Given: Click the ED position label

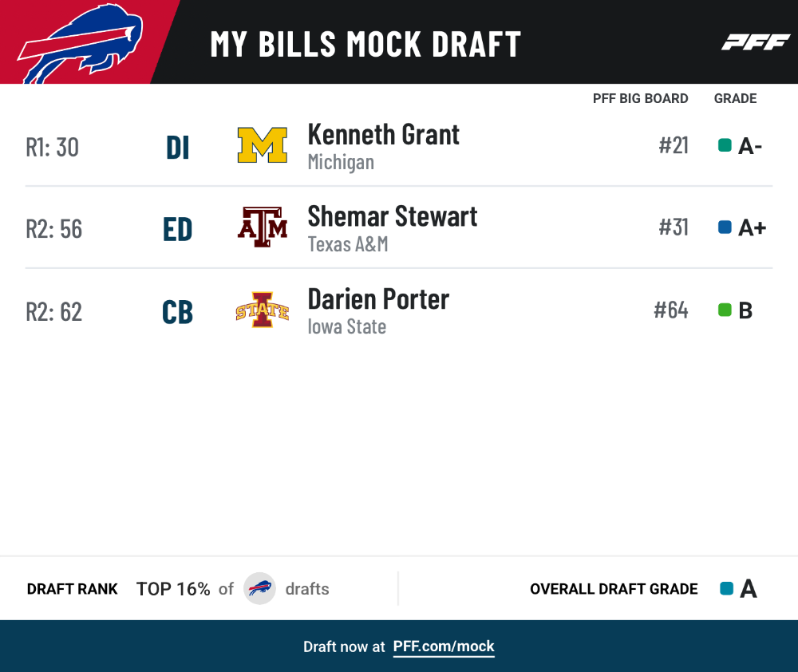Looking at the screenshot, I should (x=178, y=230).
